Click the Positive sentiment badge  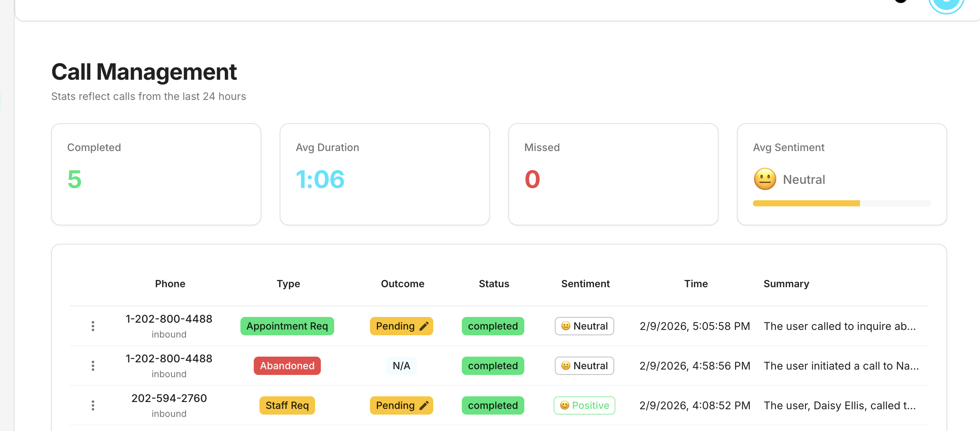pos(584,405)
